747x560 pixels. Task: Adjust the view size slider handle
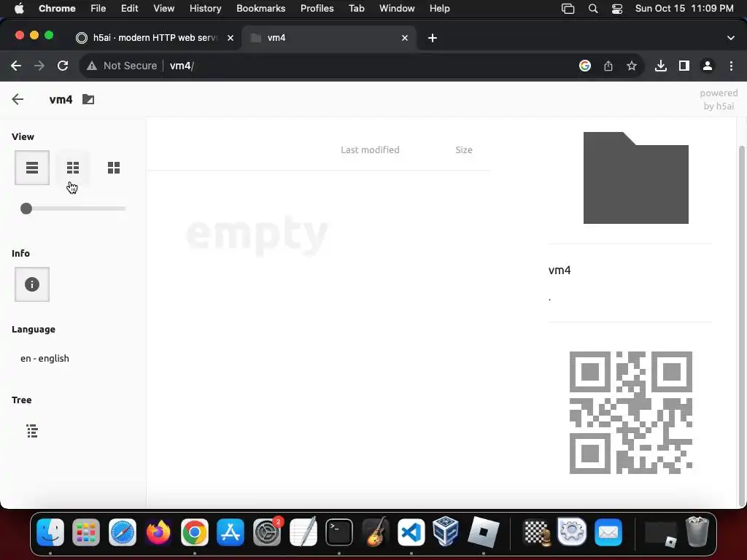26,208
